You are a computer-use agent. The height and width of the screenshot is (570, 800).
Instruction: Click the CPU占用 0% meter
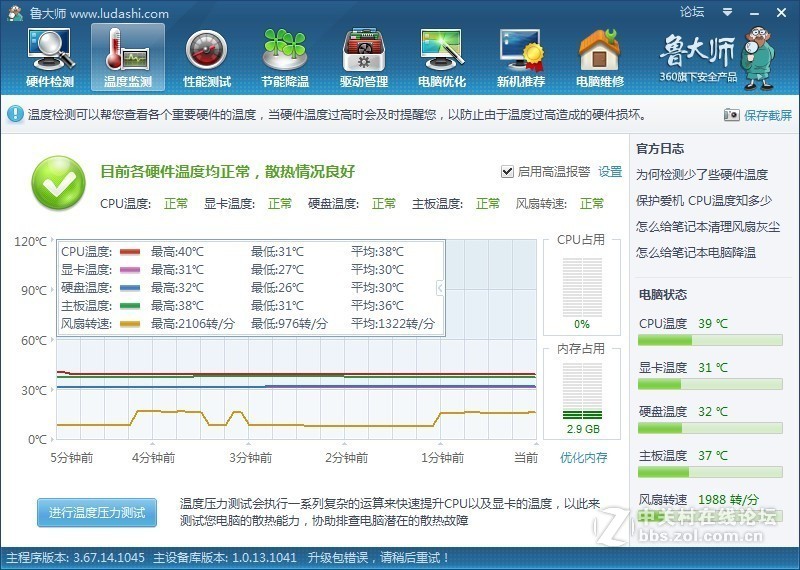582,287
